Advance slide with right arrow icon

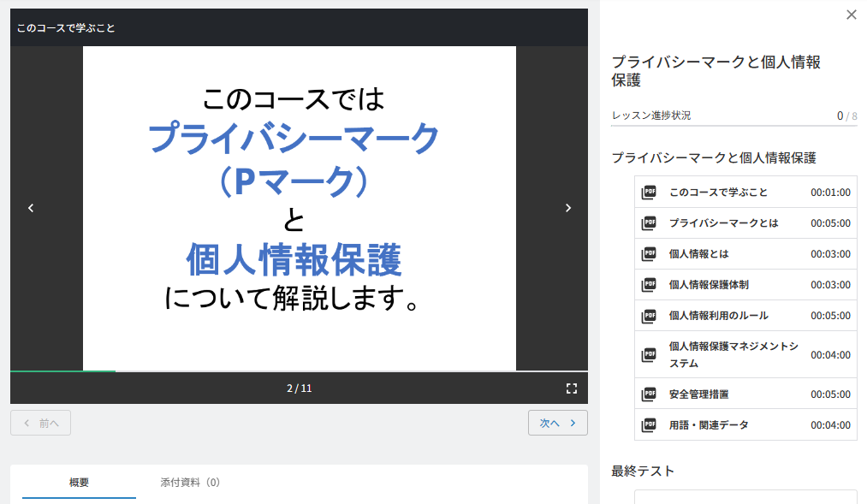point(567,208)
